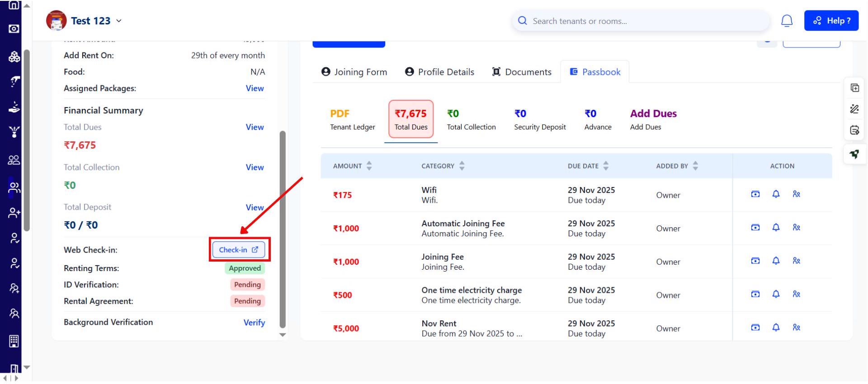This screenshot has width=868, height=384.
Task: Click the payment icon in Wifi row
Action: coord(755,194)
